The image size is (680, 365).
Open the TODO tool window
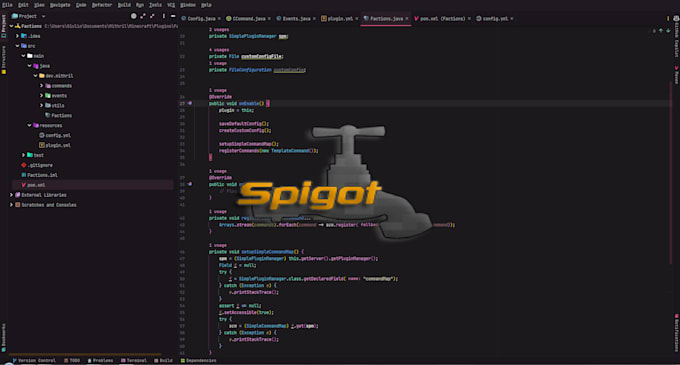72,361
